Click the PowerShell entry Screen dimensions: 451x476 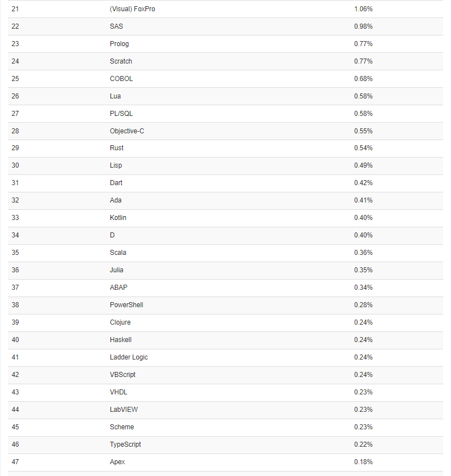click(x=127, y=305)
